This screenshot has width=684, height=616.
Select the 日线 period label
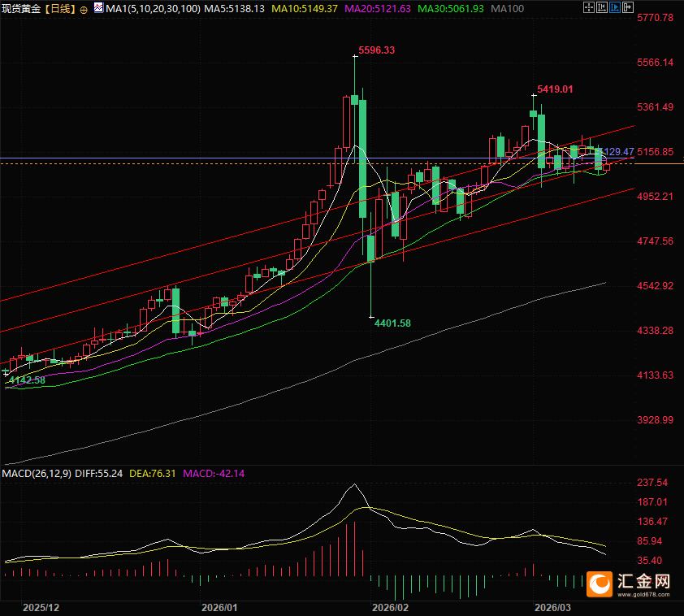click(x=60, y=9)
